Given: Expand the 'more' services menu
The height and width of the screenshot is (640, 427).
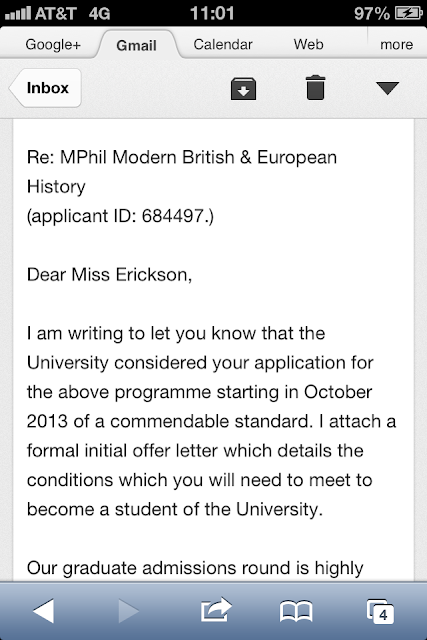Looking at the screenshot, I should (x=396, y=44).
